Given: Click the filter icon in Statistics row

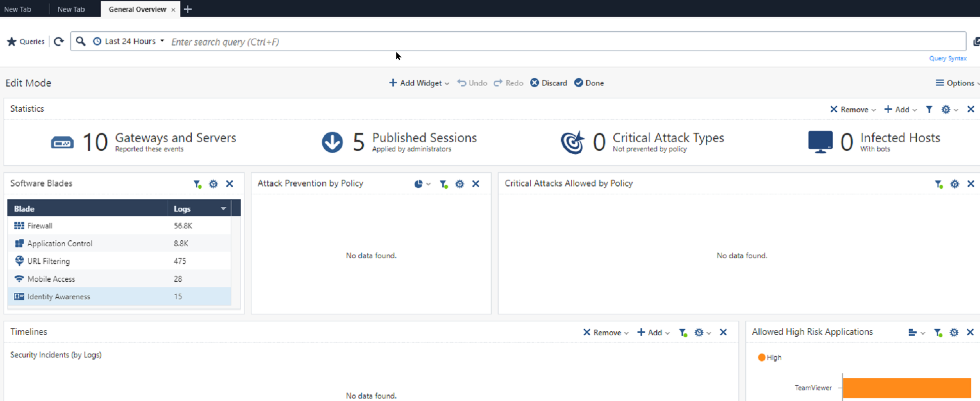Looking at the screenshot, I should (x=929, y=109).
